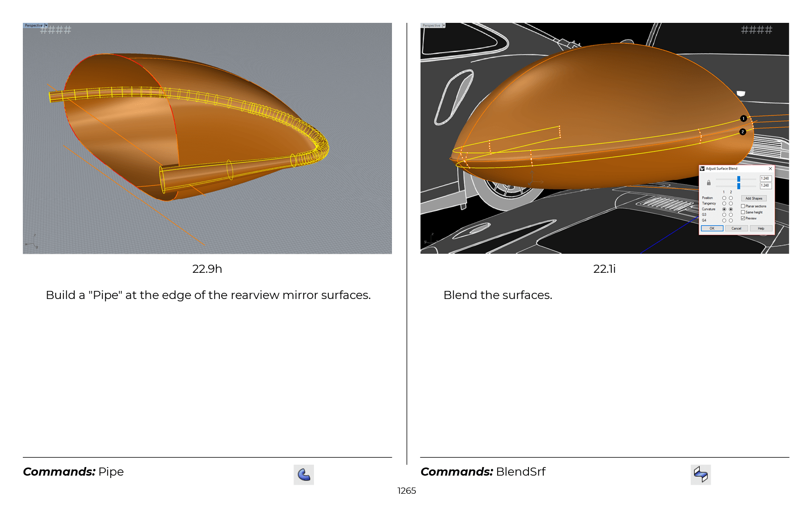Close the Adjust Surface Blend dialog

pyautogui.click(x=770, y=169)
